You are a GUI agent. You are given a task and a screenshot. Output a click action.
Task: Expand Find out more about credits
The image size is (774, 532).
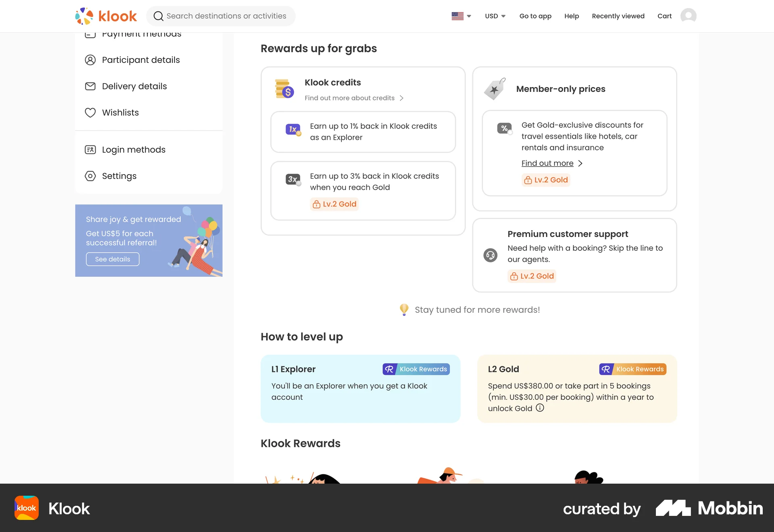354,98
